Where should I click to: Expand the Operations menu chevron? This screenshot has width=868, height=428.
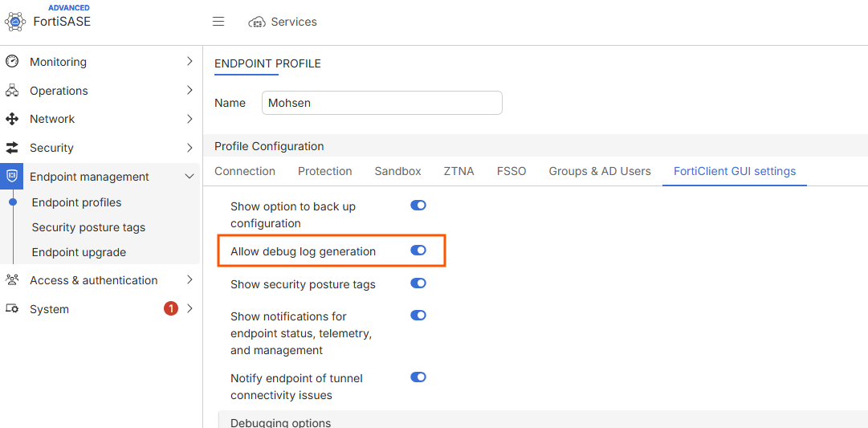click(189, 90)
